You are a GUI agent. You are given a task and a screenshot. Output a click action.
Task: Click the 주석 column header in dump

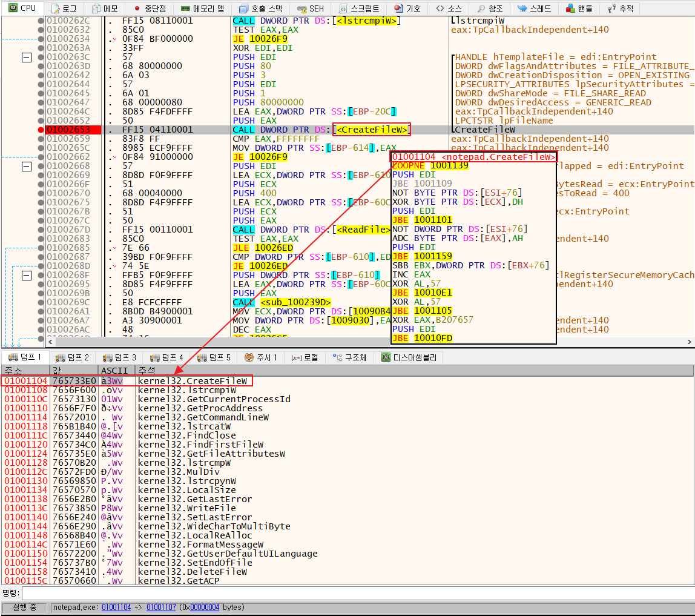pos(414,370)
